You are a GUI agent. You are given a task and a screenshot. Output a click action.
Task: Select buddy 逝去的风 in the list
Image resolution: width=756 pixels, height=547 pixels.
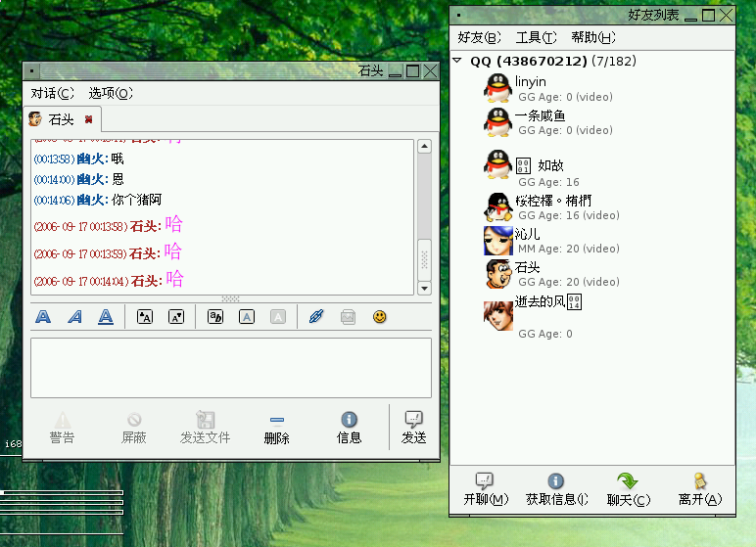pyautogui.click(x=592, y=316)
